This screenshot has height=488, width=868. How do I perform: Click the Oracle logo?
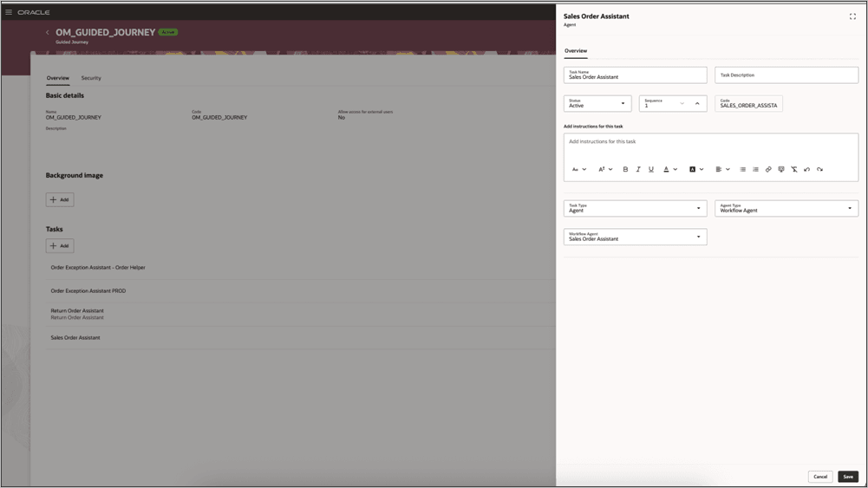tap(34, 12)
